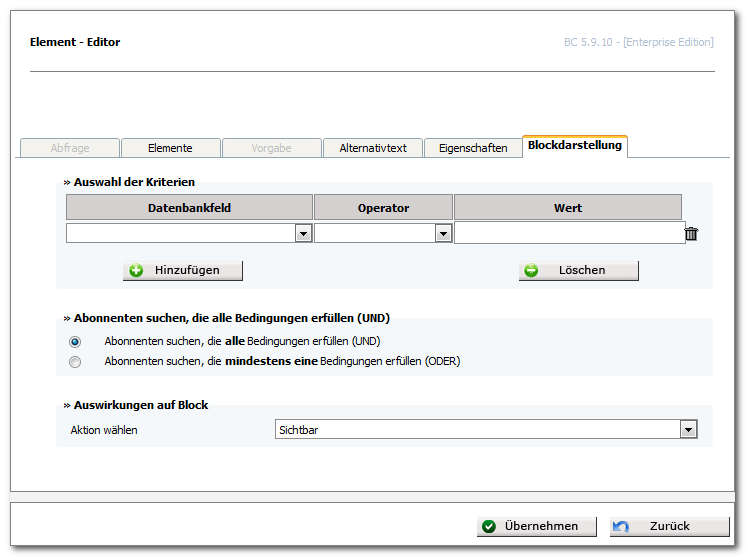Viewport: 746px width, 557px height.
Task: Click the green minus icon on Löschen
Action: pos(531,270)
